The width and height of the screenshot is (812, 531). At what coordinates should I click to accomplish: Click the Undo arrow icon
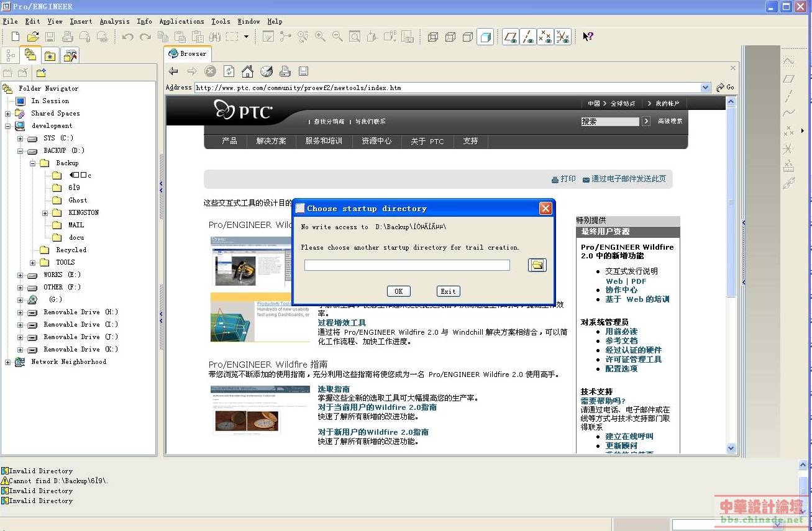click(x=128, y=37)
